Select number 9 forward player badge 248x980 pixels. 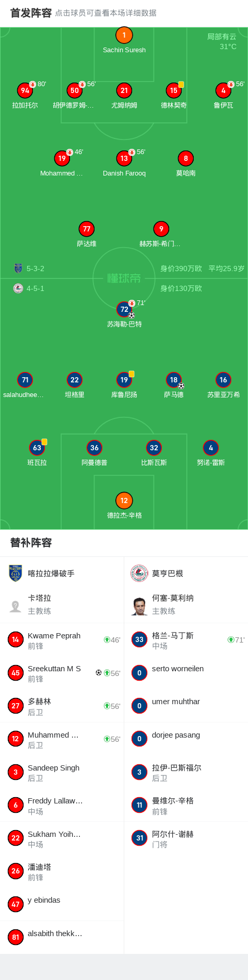coord(161,229)
